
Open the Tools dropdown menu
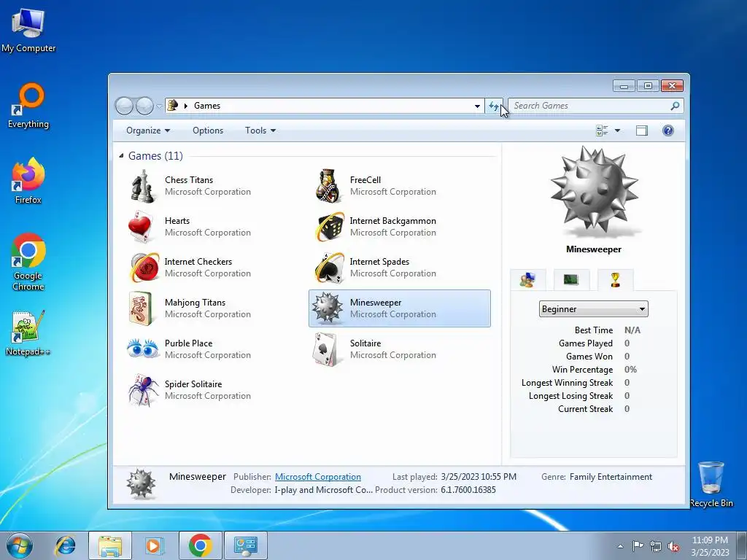coord(260,131)
